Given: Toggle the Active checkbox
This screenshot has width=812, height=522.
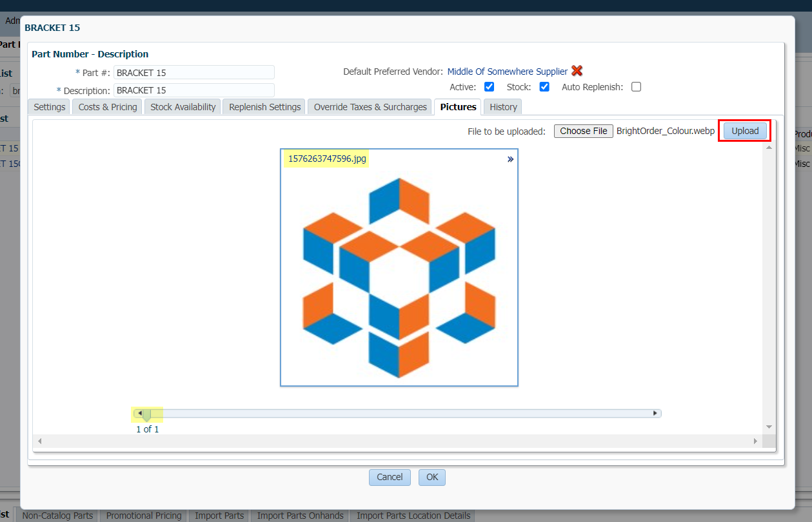Looking at the screenshot, I should 489,87.
